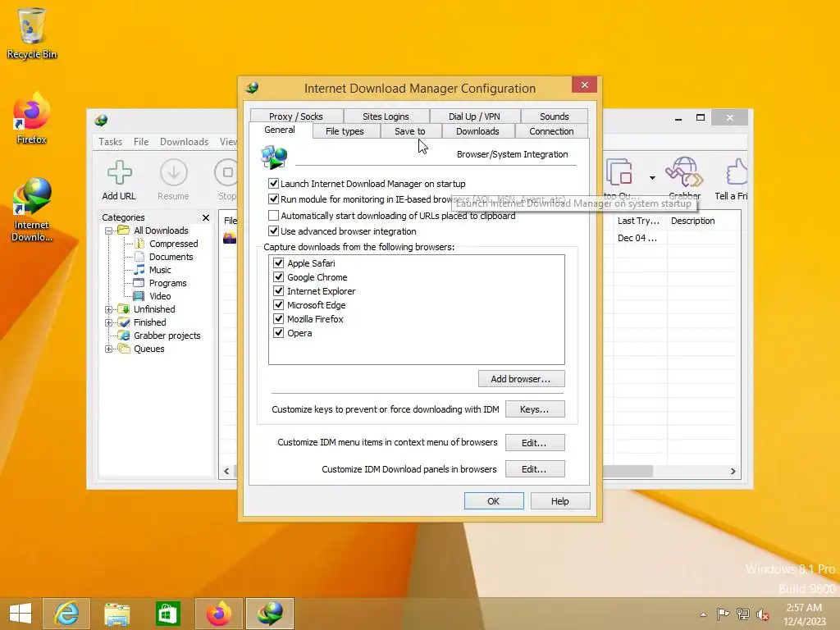Expand the Queues tree node

[x=109, y=349]
